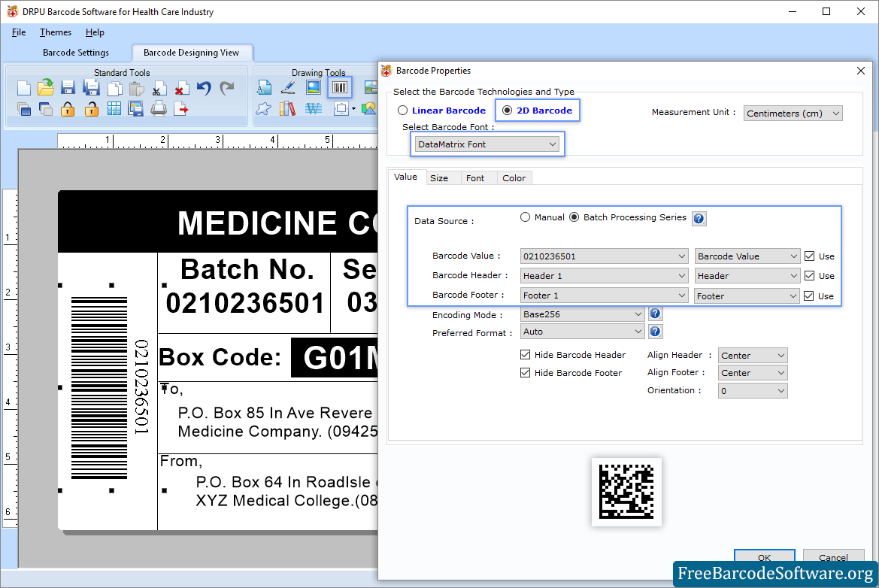This screenshot has width=879, height=588.
Task: Paste from the clipboard
Action: click(x=136, y=89)
